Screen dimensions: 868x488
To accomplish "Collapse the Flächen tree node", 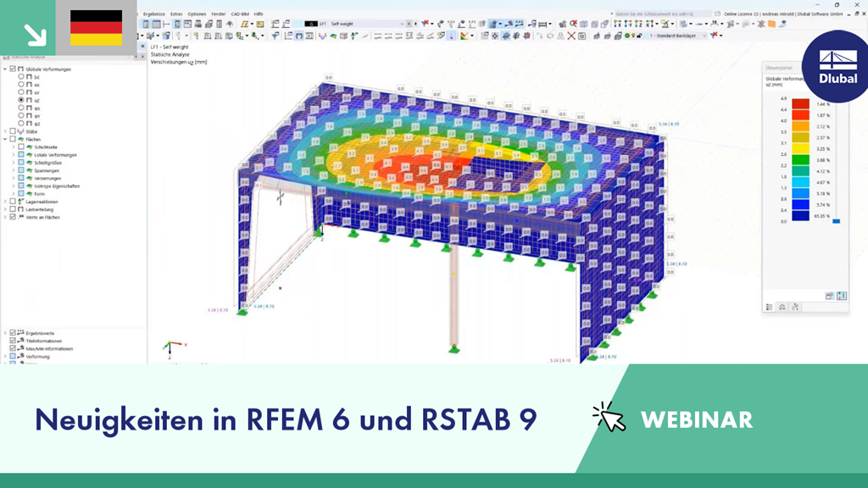I will [x=6, y=140].
